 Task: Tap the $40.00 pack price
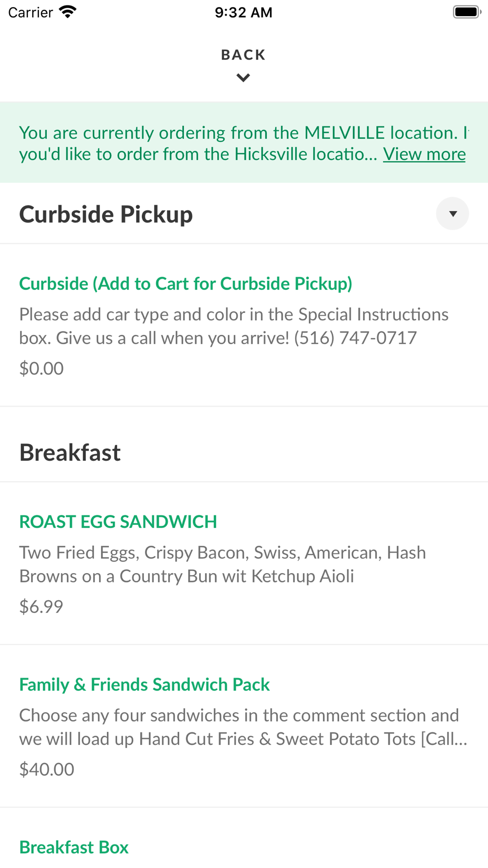tap(47, 769)
